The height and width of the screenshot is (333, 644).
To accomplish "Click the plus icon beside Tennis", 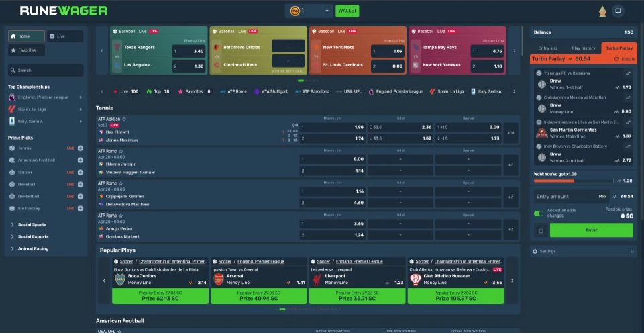I will tap(80, 148).
